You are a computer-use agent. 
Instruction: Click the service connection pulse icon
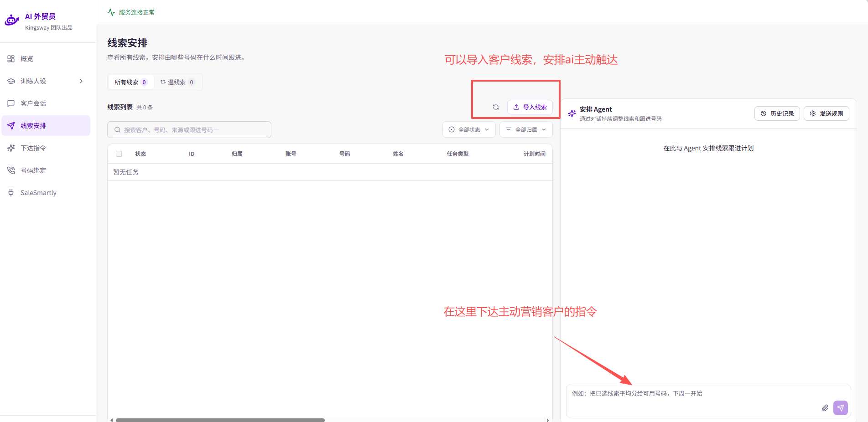pos(111,12)
